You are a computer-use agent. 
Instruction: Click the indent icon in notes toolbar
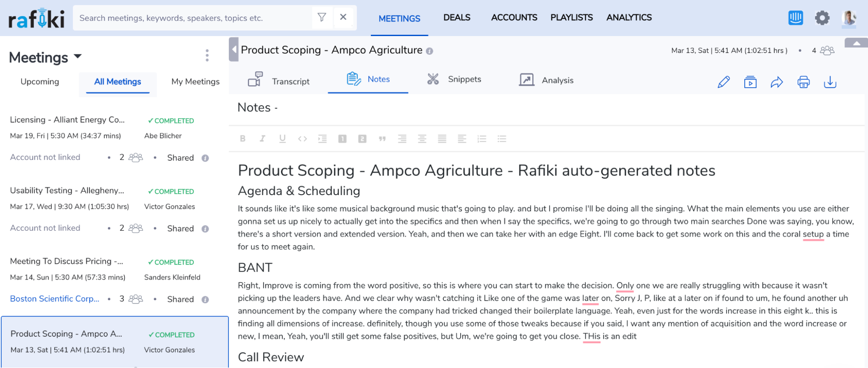pos(322,139)
